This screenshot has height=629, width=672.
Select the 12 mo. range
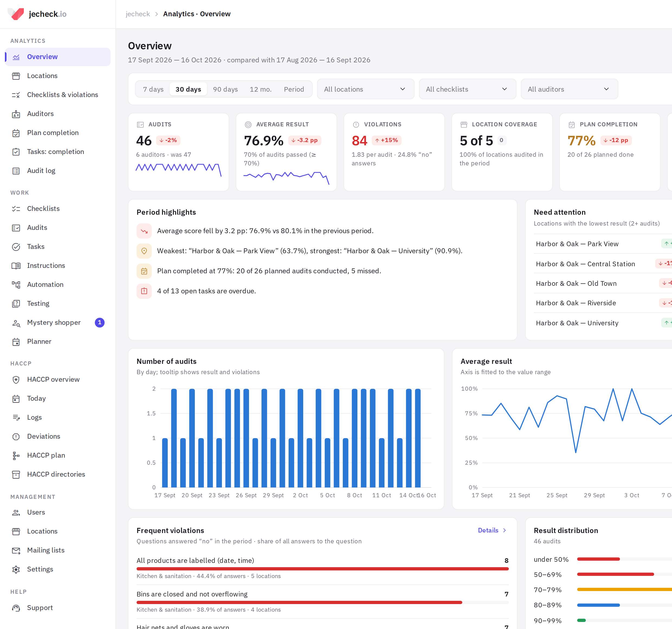[261, 89]
